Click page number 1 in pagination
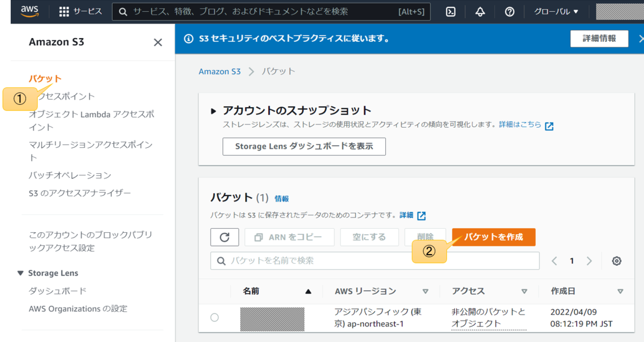The image size is (644, 342). (x=572, y=261)
